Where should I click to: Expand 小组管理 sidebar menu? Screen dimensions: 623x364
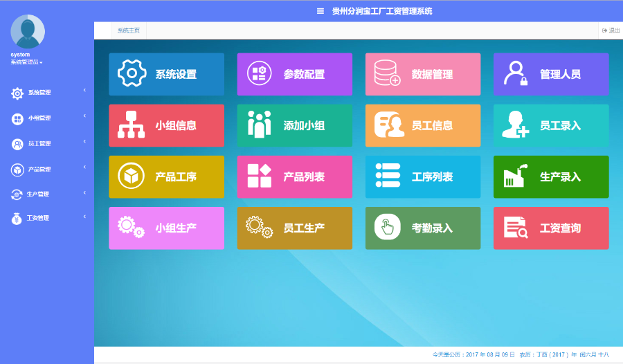(x=39, y=118)
